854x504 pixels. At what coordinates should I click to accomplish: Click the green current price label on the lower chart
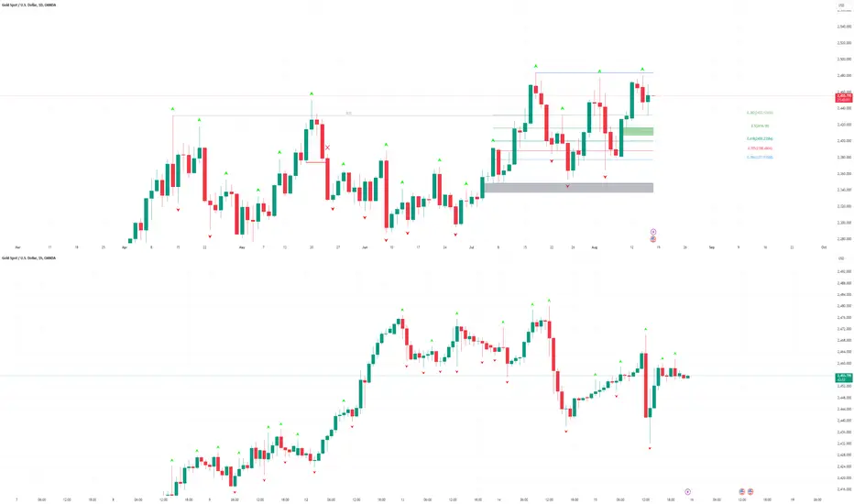(x=840, y=377)
